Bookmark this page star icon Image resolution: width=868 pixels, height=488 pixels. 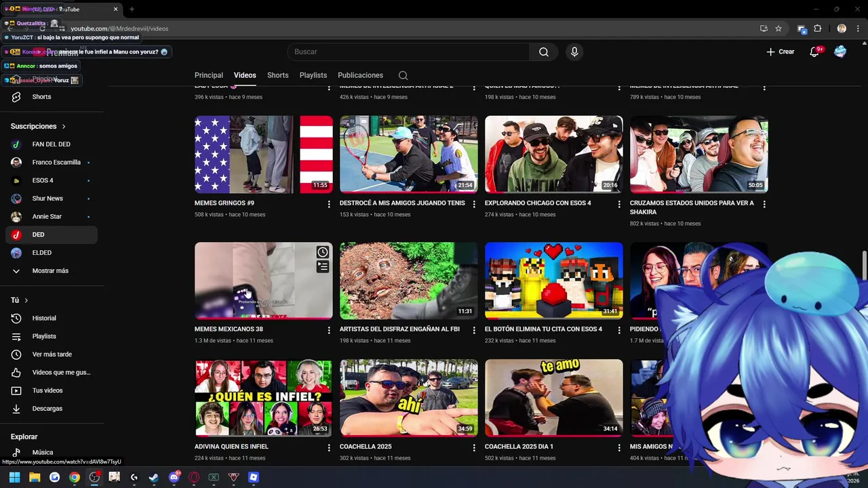778,28
